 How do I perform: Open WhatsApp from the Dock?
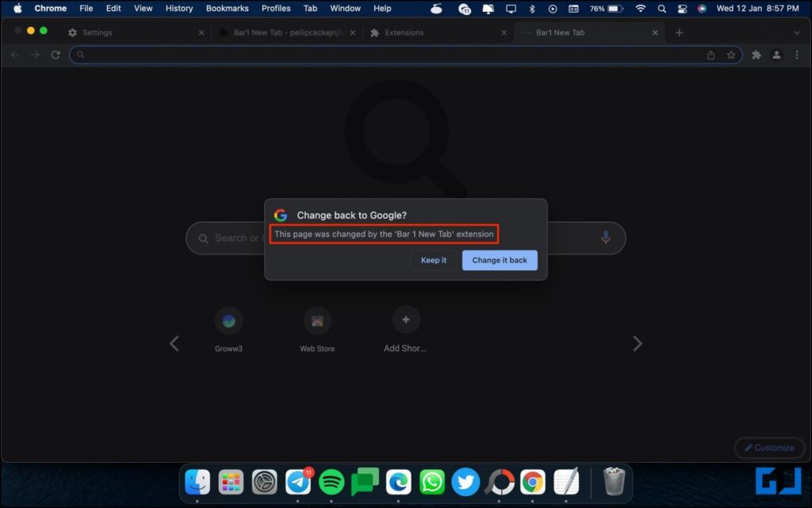[432, 482]
